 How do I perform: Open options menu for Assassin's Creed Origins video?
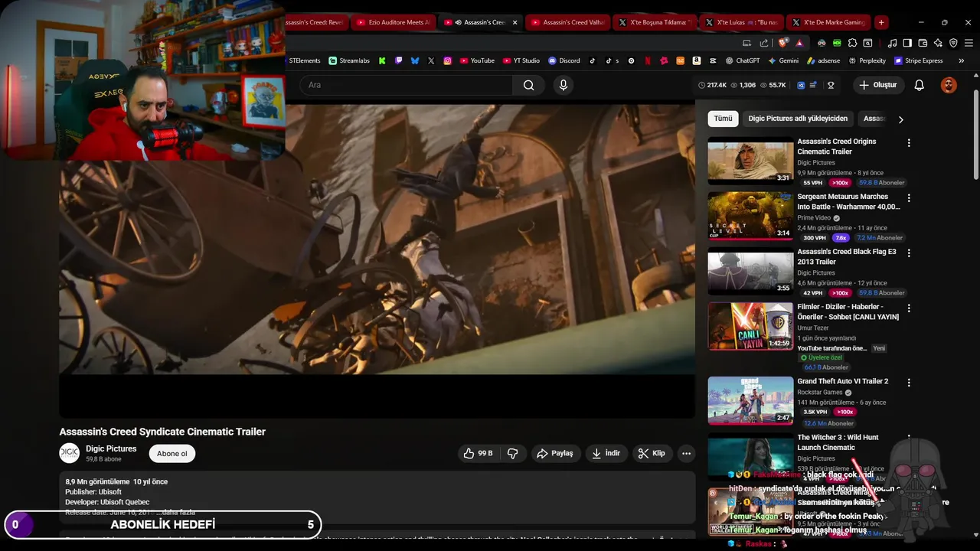click(x=909, y=143)
